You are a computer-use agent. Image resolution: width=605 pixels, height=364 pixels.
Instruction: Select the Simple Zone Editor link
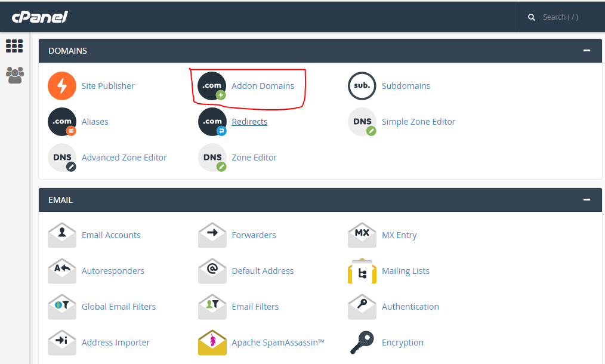pyautogui.click(x=418, y=122)
